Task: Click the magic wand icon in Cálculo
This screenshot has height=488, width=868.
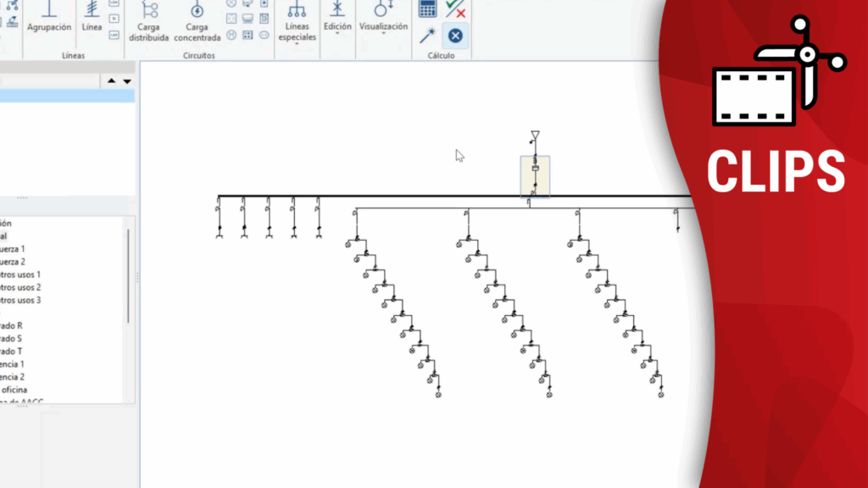Action: tap(428, 35)
